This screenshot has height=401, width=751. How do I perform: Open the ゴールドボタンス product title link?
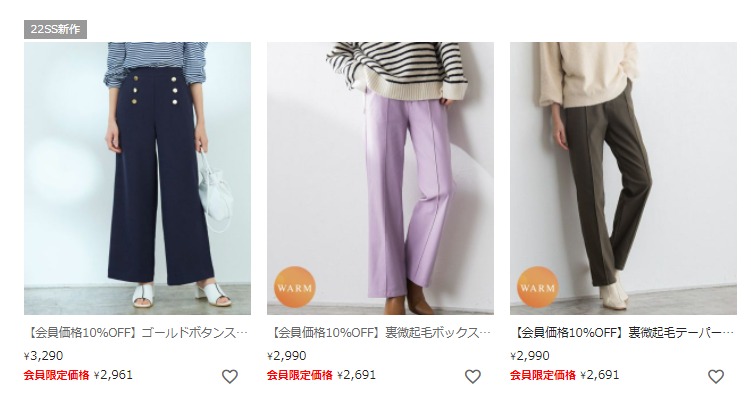point(137,332)
